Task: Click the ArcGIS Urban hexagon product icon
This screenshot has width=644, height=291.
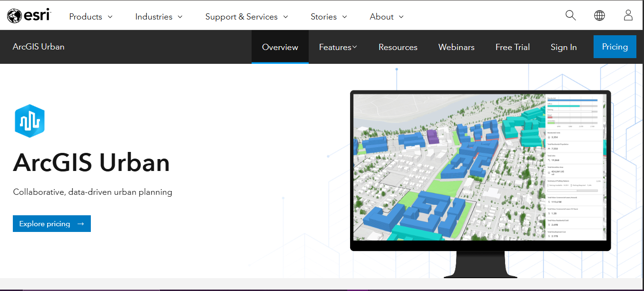Action: tap(29, 120)
